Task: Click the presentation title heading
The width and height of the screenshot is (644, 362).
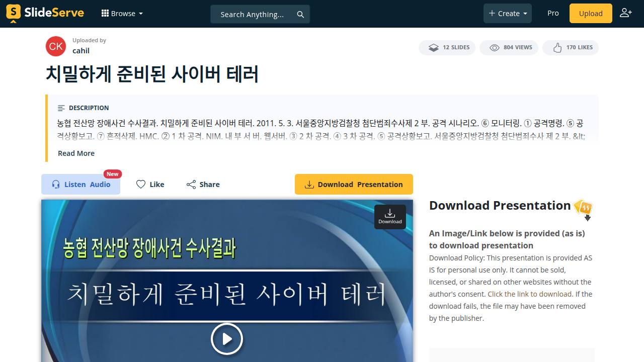Action: coord(152,74)
